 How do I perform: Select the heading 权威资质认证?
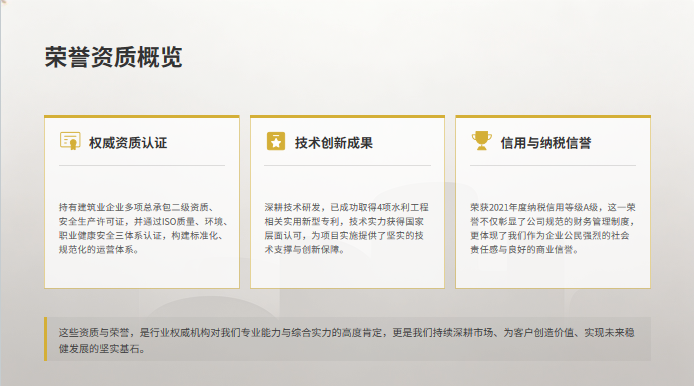point(128,143)
